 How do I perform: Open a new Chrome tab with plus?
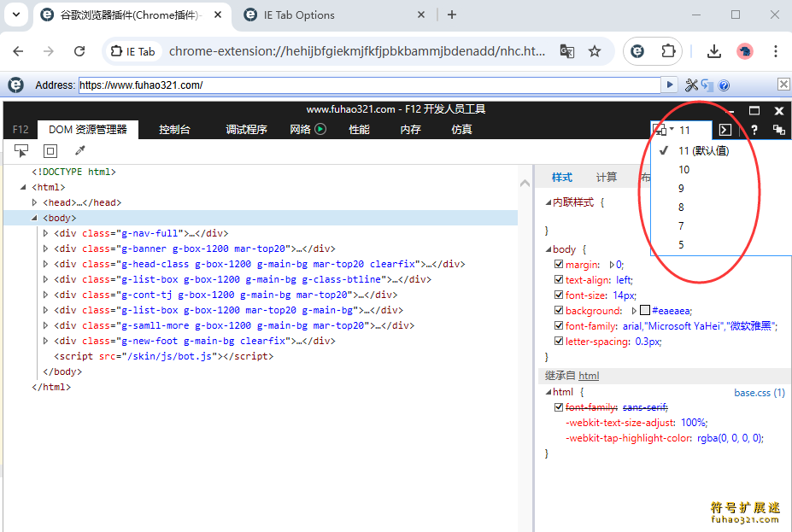[452, 15]
